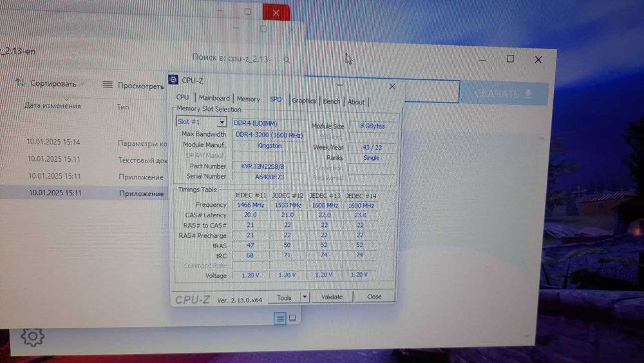Open the Graphics tab in CPU-Z

pos(304,101)
